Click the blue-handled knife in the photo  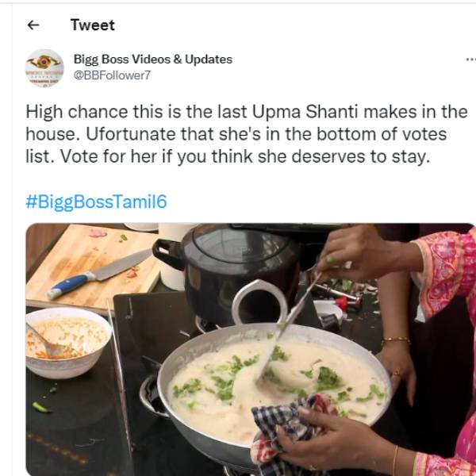coord(100,273)
